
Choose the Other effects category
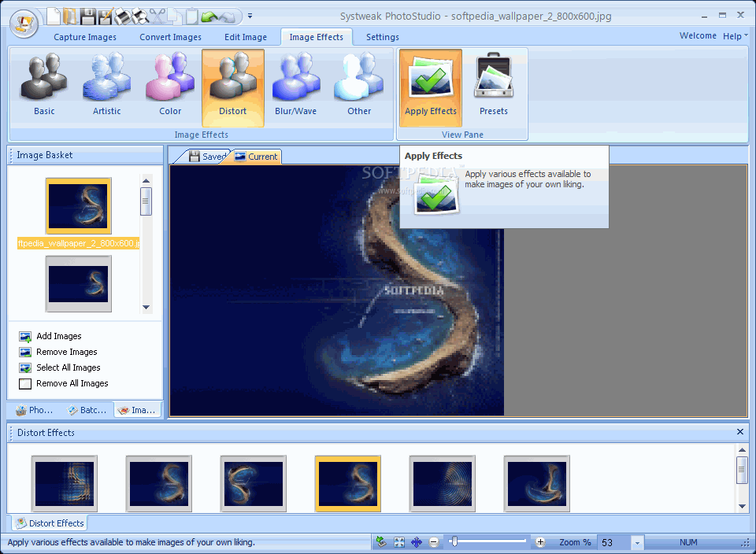[359, 87]
